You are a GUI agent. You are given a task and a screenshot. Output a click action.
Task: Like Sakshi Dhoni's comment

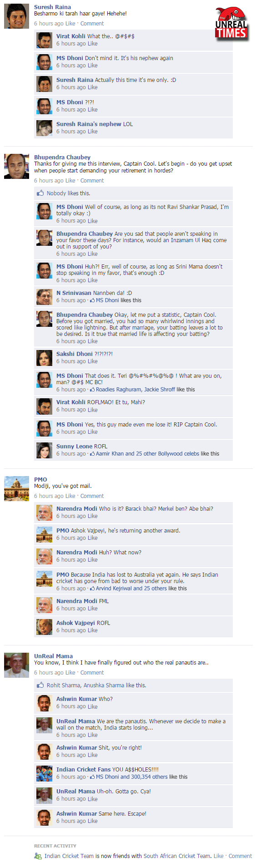92,361
